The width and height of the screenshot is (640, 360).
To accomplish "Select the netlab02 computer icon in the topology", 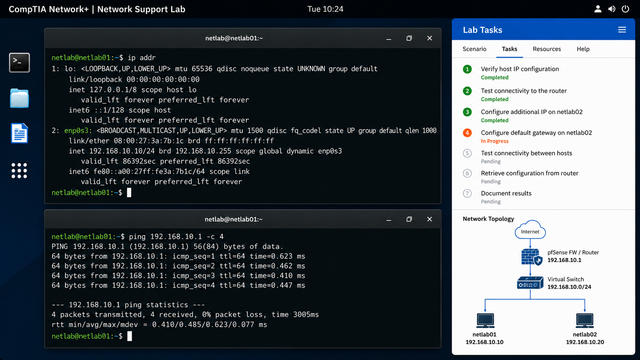I will click(584, 320).
